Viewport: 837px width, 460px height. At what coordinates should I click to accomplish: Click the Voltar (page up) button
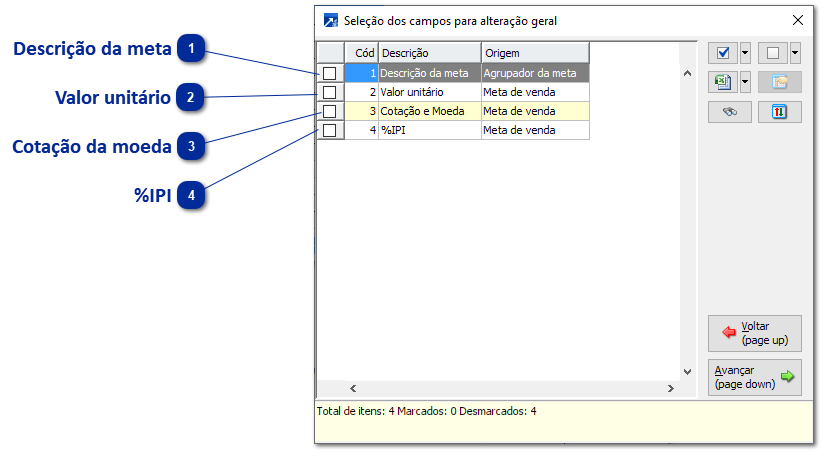coord(754,334)
